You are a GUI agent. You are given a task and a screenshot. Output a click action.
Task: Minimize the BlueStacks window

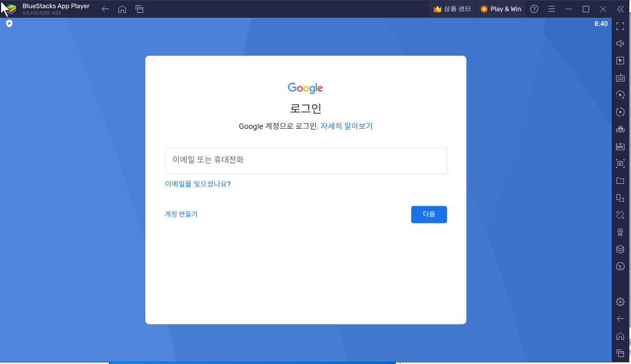coord(569,9)
